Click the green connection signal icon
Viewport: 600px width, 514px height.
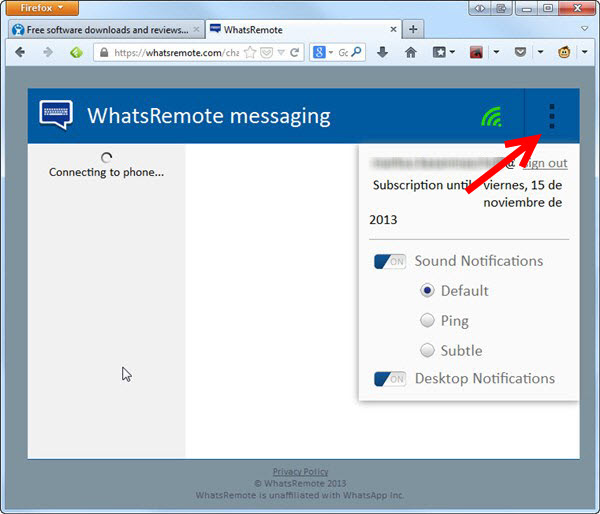[490, 117]
